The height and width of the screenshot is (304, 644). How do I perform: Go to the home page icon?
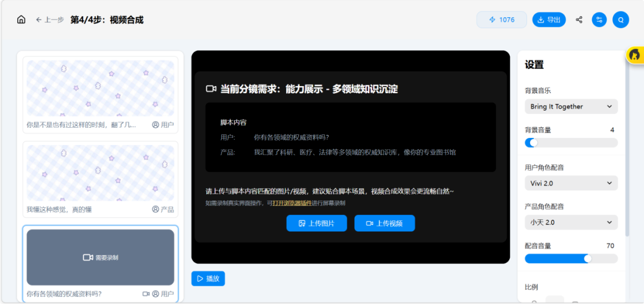tap(21, 20)
